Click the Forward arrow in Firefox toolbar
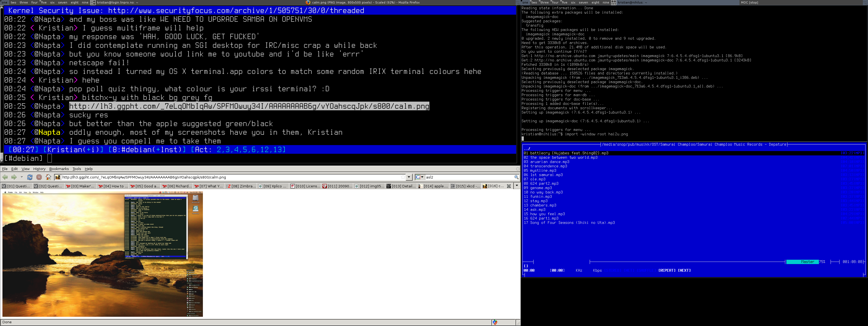Screen dimensions: 868x326 pyautogui.click(x=14, y=177)
